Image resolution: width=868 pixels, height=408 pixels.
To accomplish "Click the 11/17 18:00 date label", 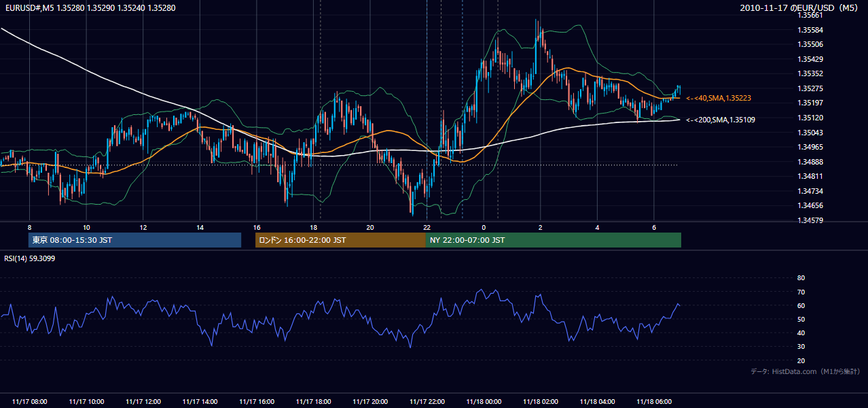I will coord(313,401).
